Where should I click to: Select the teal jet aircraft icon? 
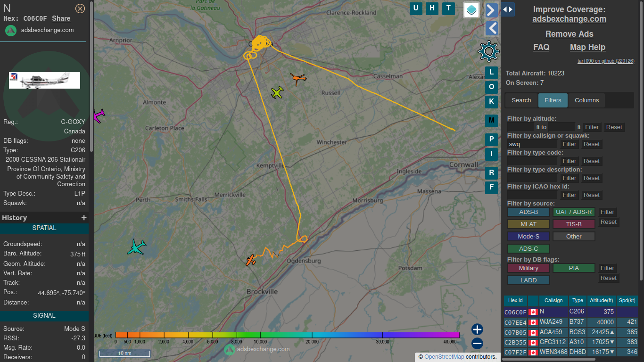point(137,247)
